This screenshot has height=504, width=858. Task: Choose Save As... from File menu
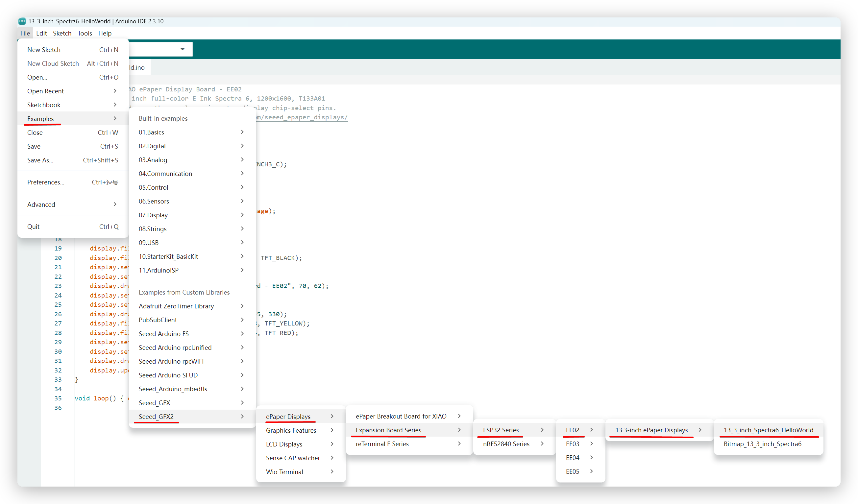pyautogui.click(x=73, y=160)
